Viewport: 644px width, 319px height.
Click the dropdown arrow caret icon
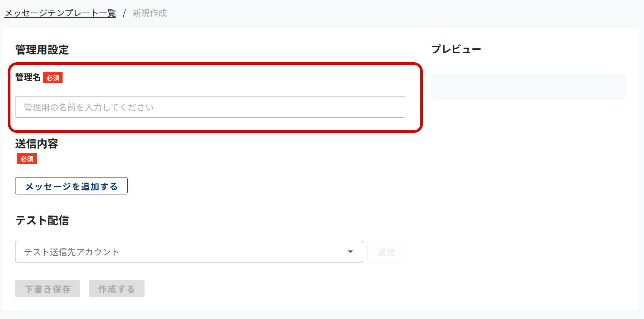(350, 252)
